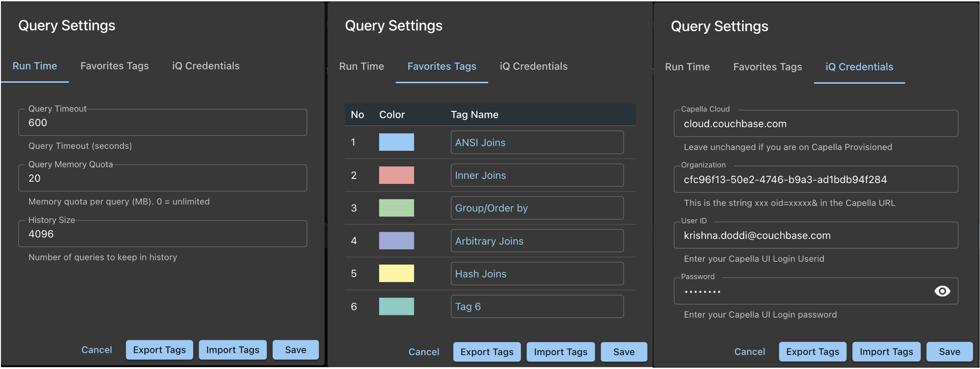Image resolution: width=980 pixels, height=369 pixels.
Task: Click 'Leave unchanged if you are on Capella Provisioned'
Action: 788,147
